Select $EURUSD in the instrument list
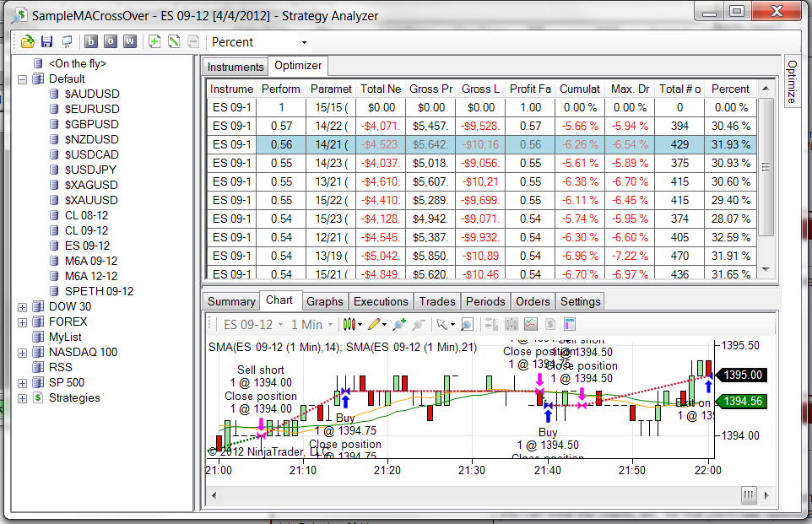 (x=92, y=109)
